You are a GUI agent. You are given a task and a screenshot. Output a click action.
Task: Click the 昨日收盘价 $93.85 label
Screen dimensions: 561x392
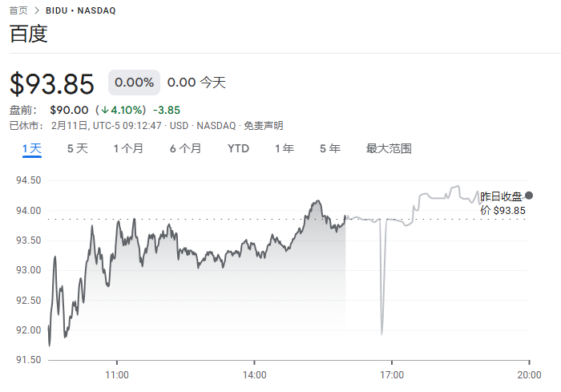(x=502, y=203)
